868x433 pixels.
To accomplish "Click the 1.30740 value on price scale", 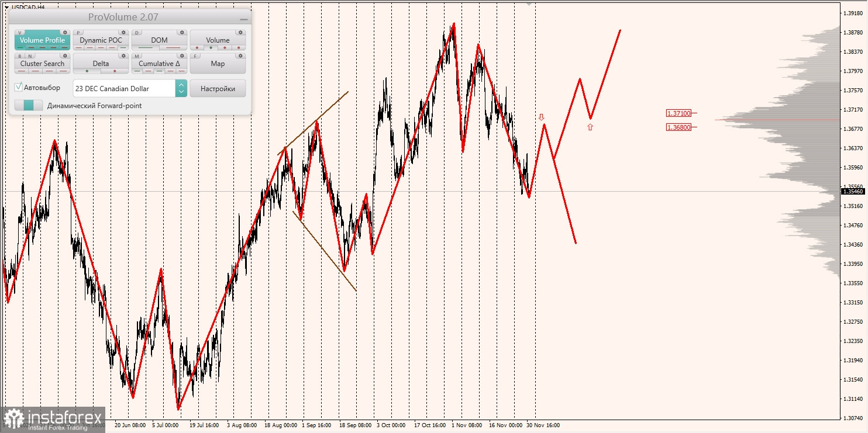I will 852,418.
